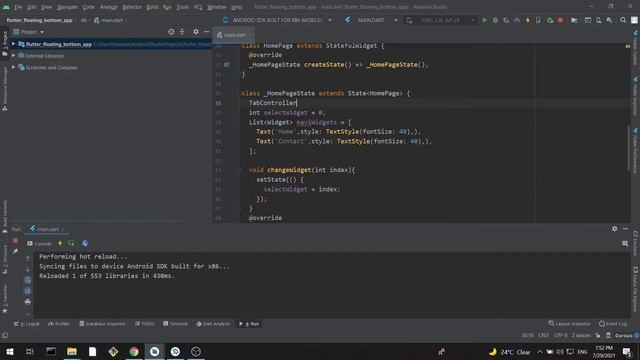Toggle read-only lock icon in status bar
The height and width of the screenshot is (360, 640).
point(598,335)
